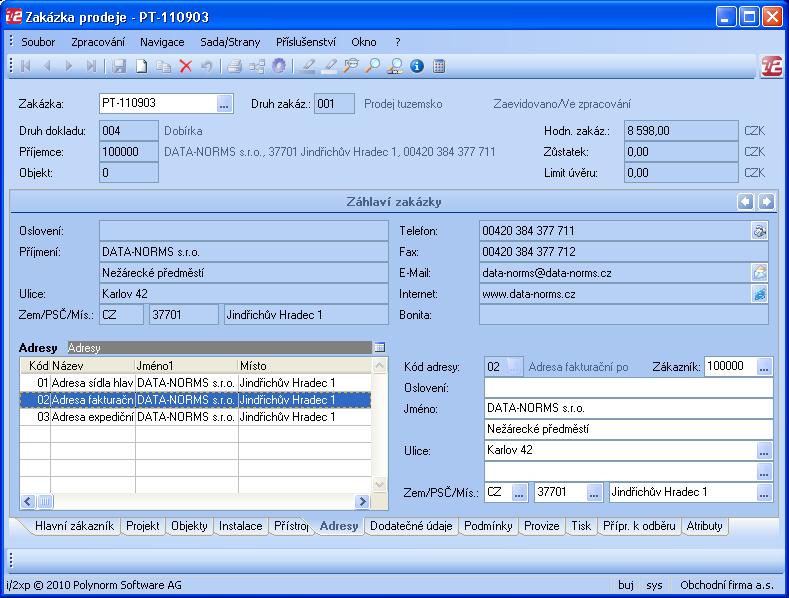This screenshot has height=598, width=789.
Task: Open the Soubor menu
Action: [38, 42]
